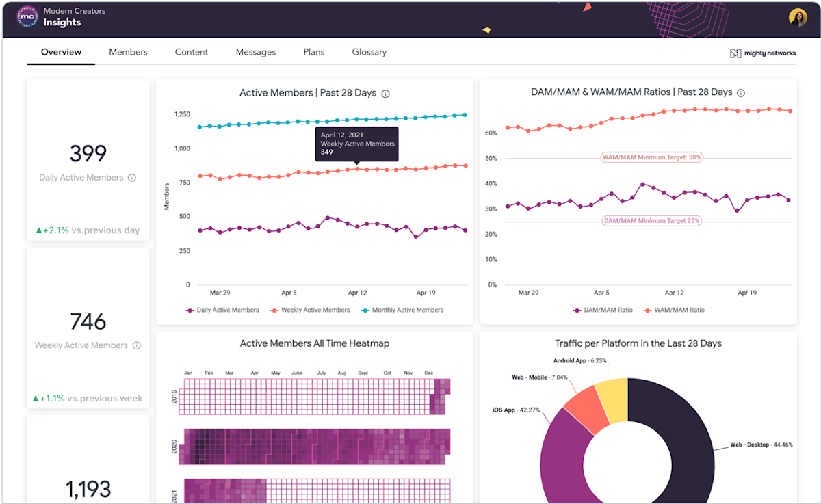Click the Modern Creators logo icon
Screen dimensions: 821x504
point(27,17)
